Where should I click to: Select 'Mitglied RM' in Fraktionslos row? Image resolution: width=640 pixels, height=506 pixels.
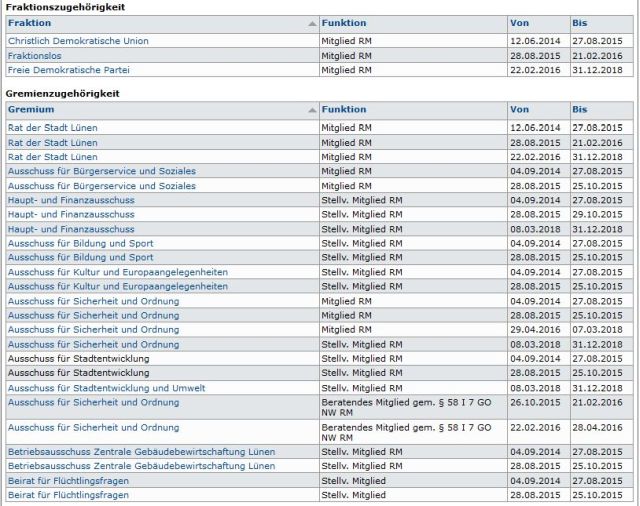(346, 55)
